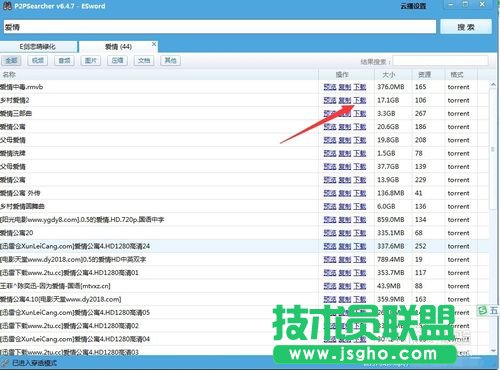500x370 pixels.
Task: Click 下载 link in the 13.9GB 爱情公寓 row
Action: pyautogui.click(x=360, y=180)
